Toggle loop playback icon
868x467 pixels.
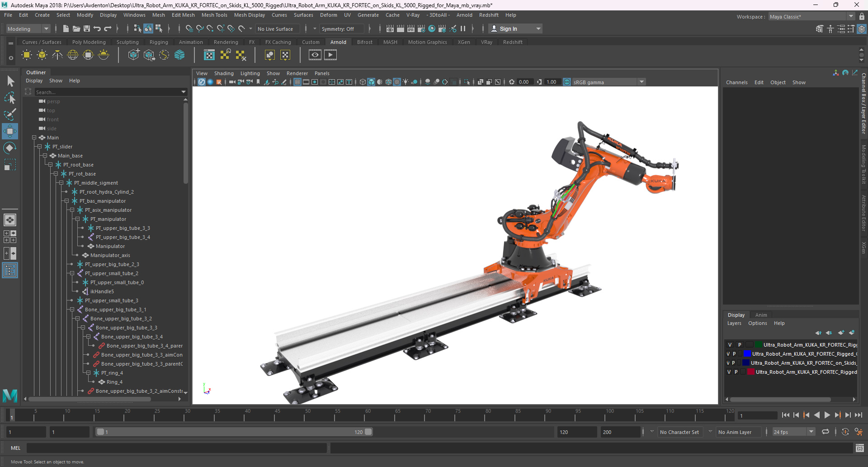coord(826,432)
